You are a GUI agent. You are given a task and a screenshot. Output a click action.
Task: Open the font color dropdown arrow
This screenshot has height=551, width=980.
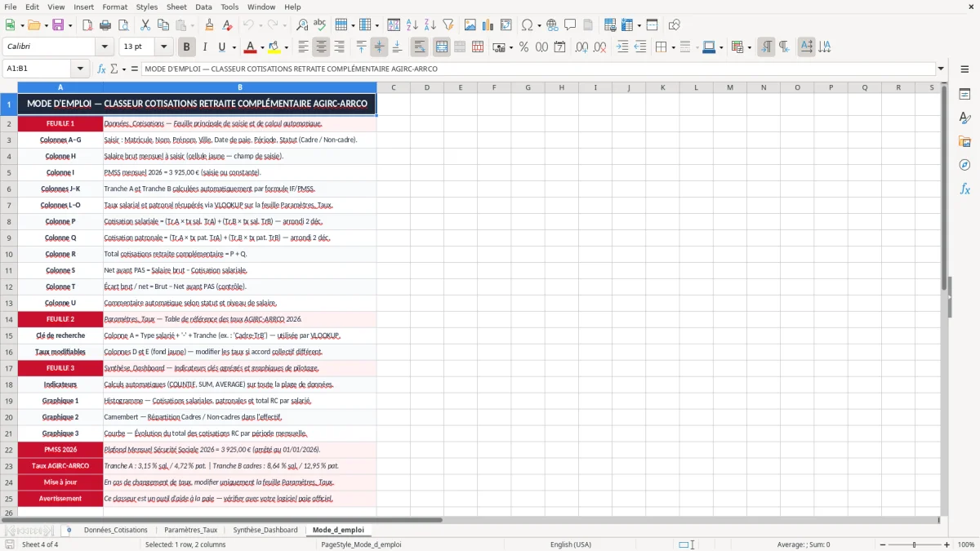click(x=261, y=47)
